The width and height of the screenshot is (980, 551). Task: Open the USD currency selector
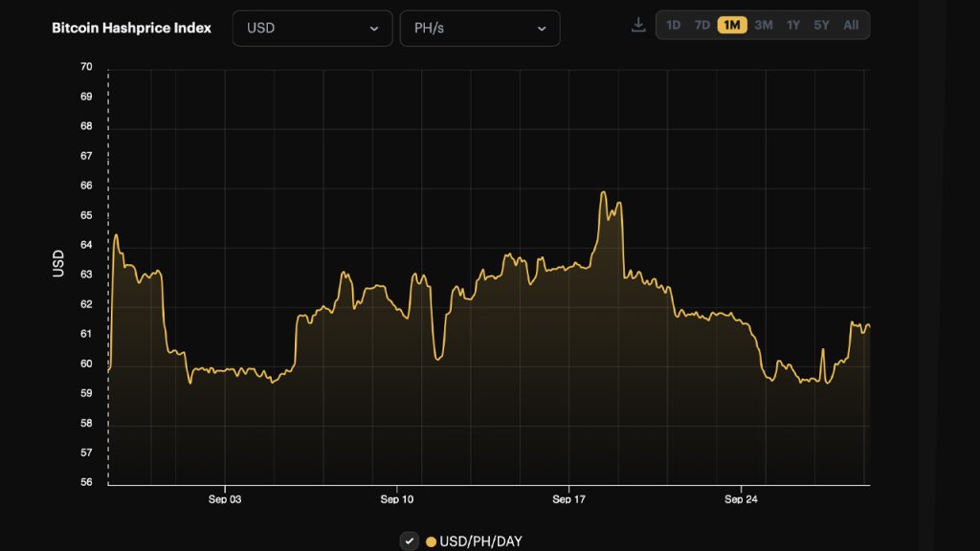pos(311,28)
